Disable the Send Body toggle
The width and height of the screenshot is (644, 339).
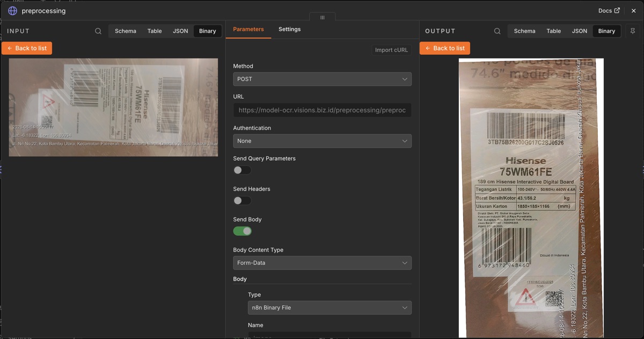click(x=243, y=231)
